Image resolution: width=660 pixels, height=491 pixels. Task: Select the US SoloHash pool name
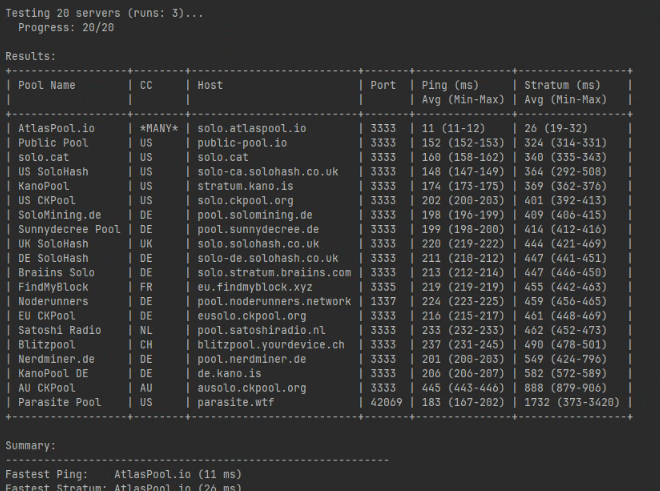coord(53,172)
